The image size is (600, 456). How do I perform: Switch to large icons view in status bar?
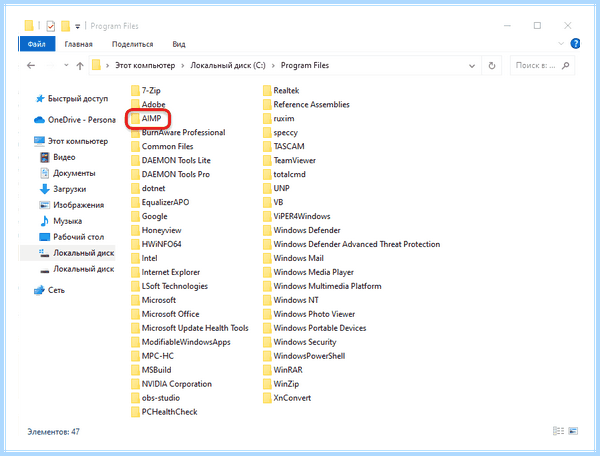click(x=573, y=431)
